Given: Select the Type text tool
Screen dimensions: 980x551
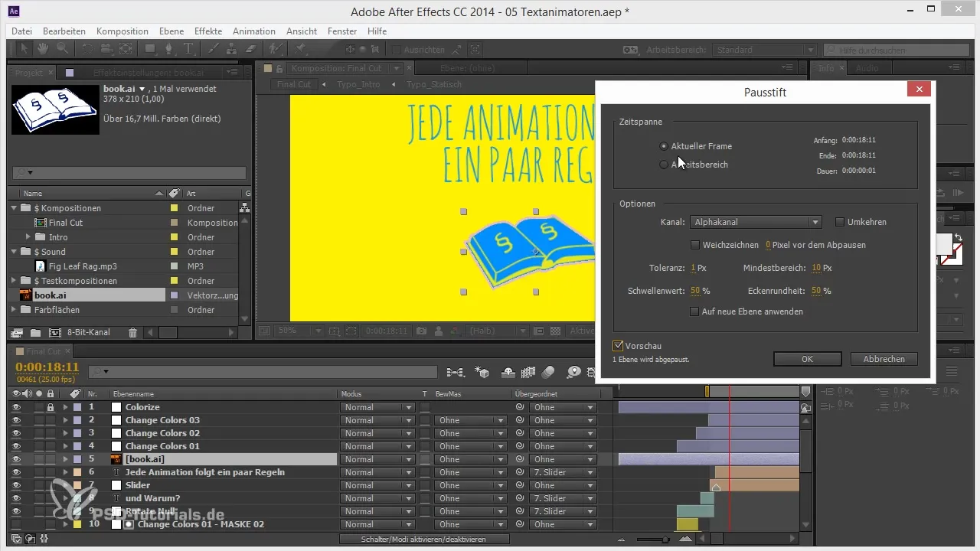Looking at the screenshot, I should click(188, 49).
